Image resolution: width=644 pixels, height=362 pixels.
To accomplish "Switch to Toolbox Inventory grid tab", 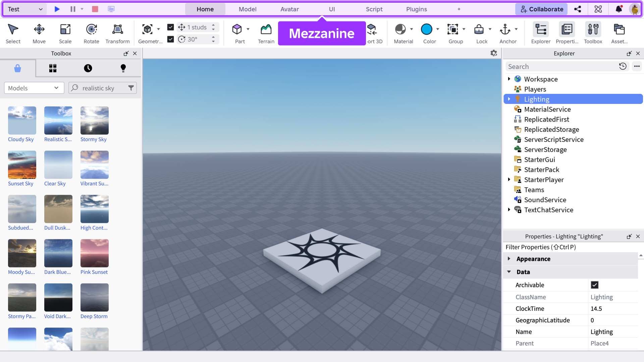I will tap(53, 68).
